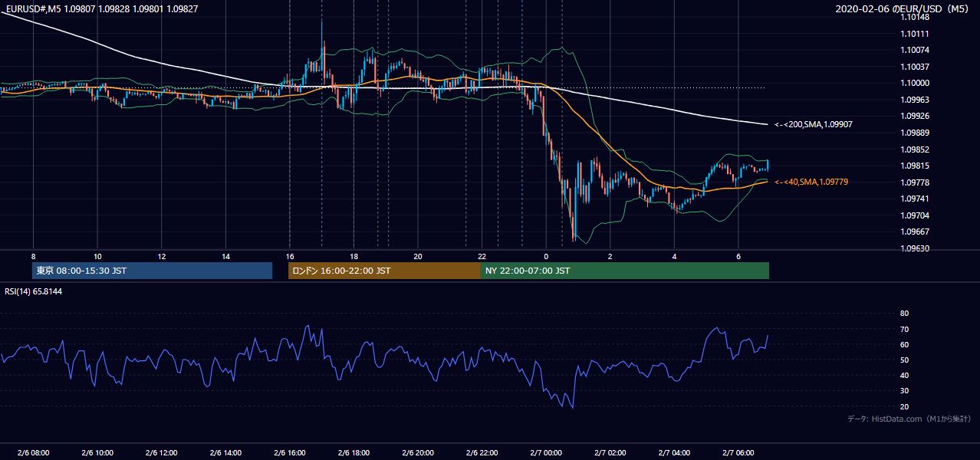
Task: Click the 2/7 04:00 bottom time label
Action: point(674,453)
